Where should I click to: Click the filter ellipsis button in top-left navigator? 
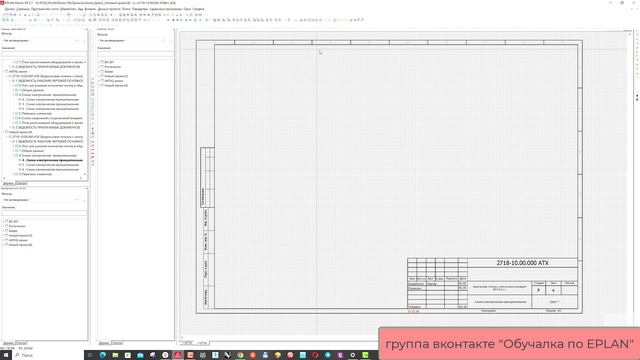pos(84,41)
